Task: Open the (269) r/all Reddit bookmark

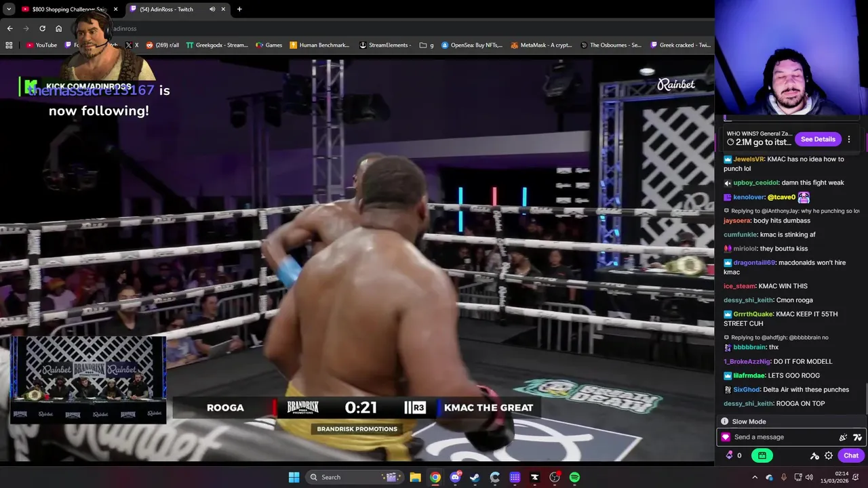Action: [163, 45]
